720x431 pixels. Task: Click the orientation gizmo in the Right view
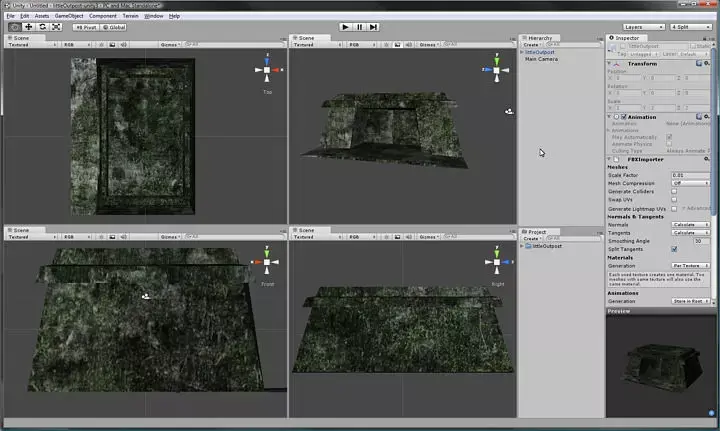tap(497, 262)
